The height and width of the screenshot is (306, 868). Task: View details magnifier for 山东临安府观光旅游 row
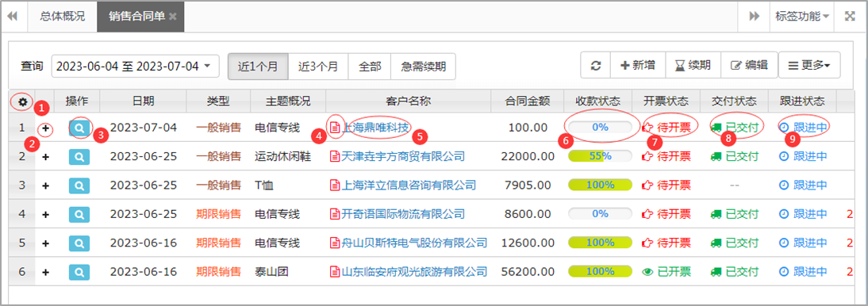[79, 272]
